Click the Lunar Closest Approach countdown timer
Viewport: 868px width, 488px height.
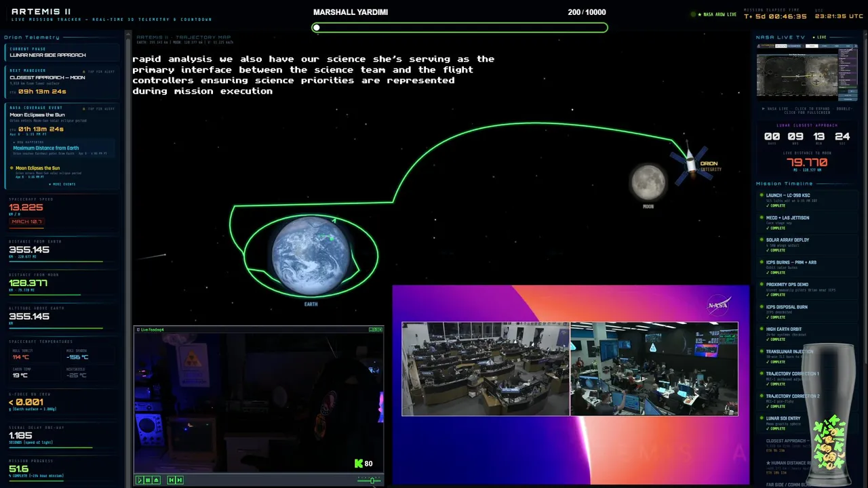pyautogui.click(x=806, y=137)
